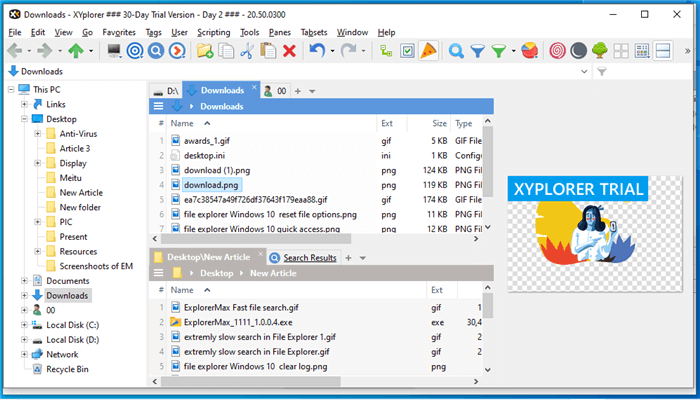This screenshot has width=700, height=400.
Task: Open the Forward button history dropdown
Action: [60, 51]
